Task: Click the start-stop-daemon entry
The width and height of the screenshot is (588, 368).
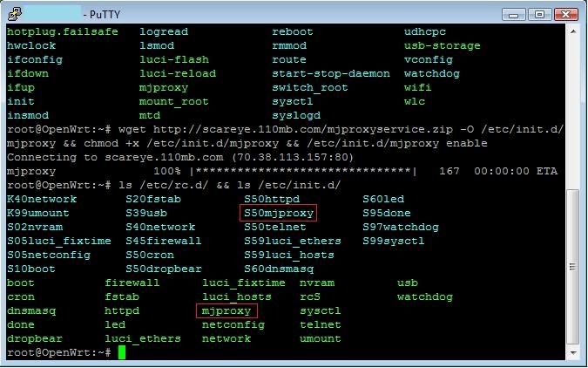Action: 331,73
